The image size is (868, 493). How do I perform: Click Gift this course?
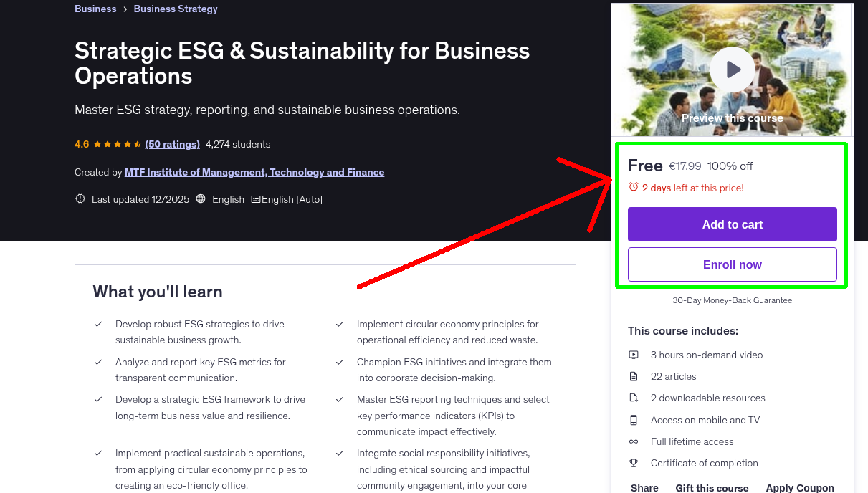712,487
